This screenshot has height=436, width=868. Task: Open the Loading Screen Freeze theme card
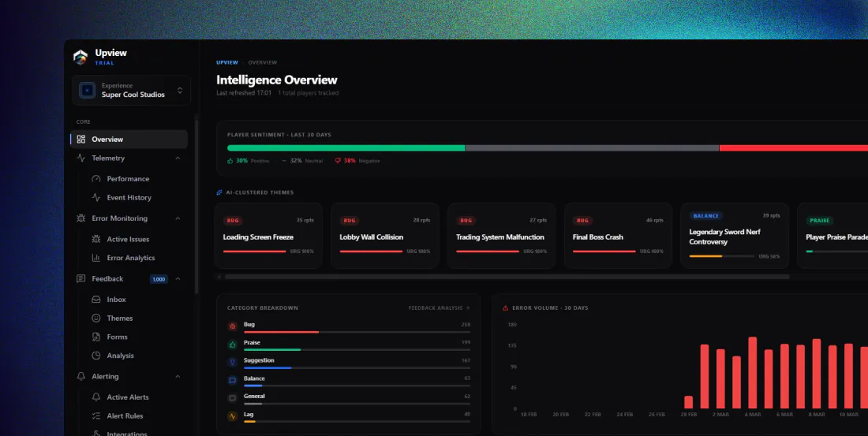pos(268,236)
